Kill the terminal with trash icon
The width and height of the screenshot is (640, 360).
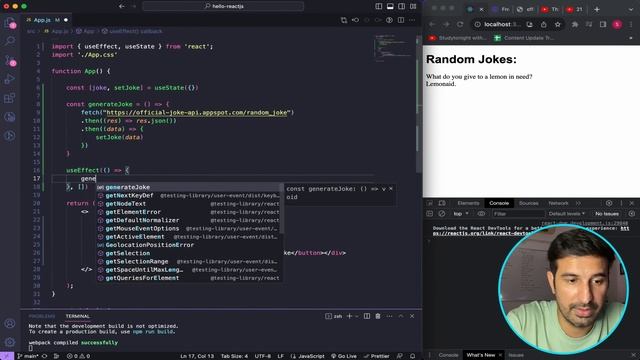click(378, 316)
